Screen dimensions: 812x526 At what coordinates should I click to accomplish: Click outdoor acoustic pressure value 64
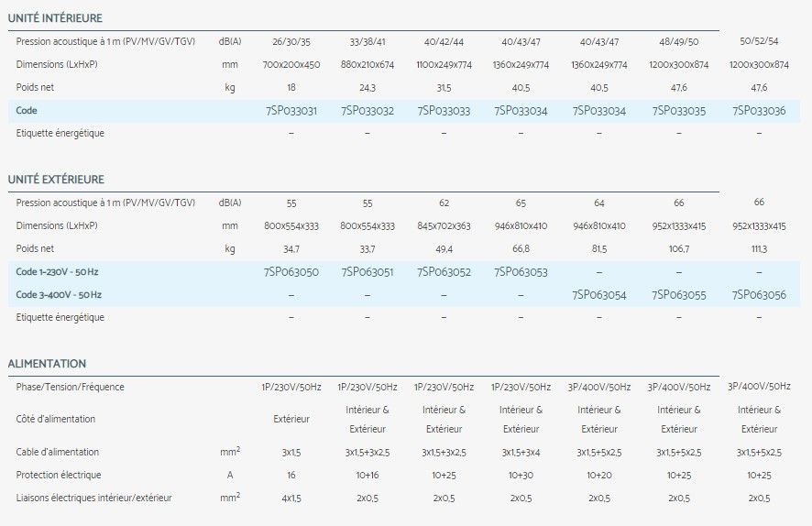pyautogui.click(x=599, y=203)
